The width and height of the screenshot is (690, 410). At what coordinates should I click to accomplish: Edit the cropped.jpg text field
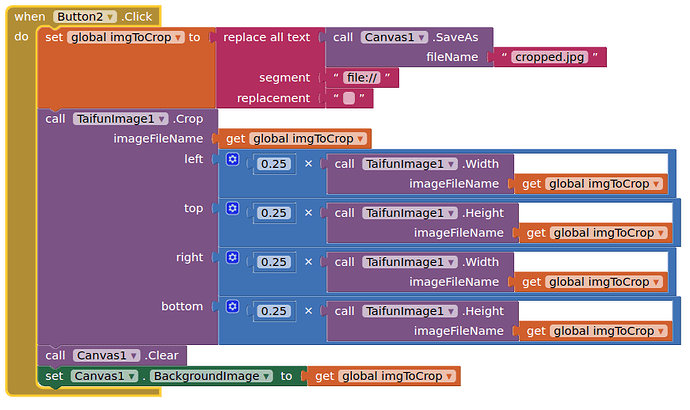click(550, 57)
